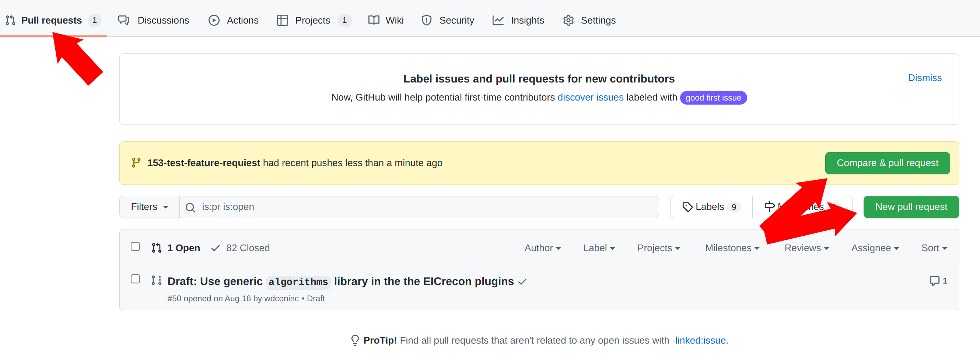Click the Milestones signpost icon
Image resolution: width=980 pixels, height=362 pixels.
tap(769, 207)
